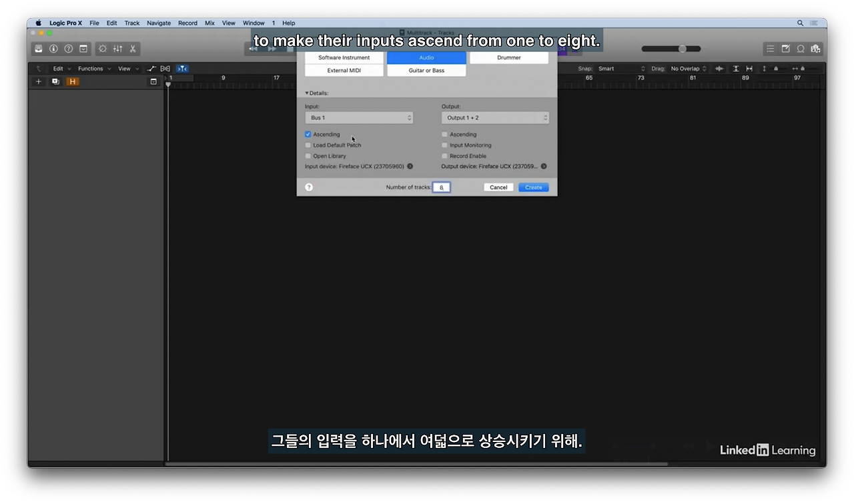Select Software Instrument track type
Viewport: 854px width, 504px height.
coord(344,58)
